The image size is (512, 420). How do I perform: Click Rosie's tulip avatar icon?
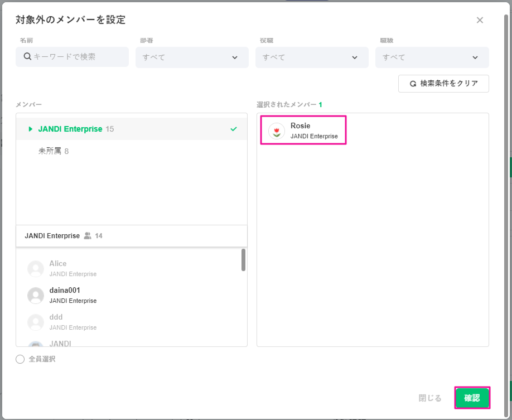pos(277,131)
